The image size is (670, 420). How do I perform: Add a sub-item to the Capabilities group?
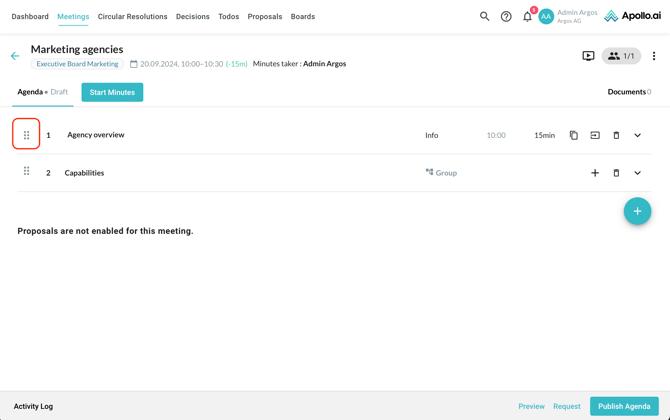pos(595,173)
